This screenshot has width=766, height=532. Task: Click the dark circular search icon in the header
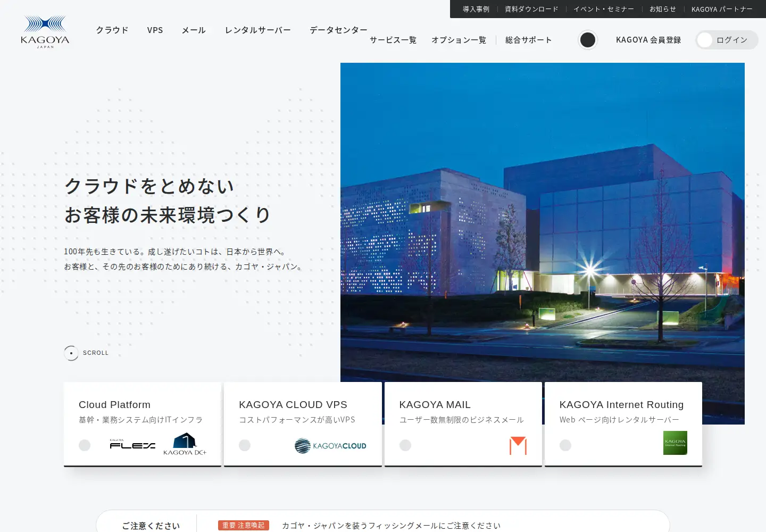(588, 40)
